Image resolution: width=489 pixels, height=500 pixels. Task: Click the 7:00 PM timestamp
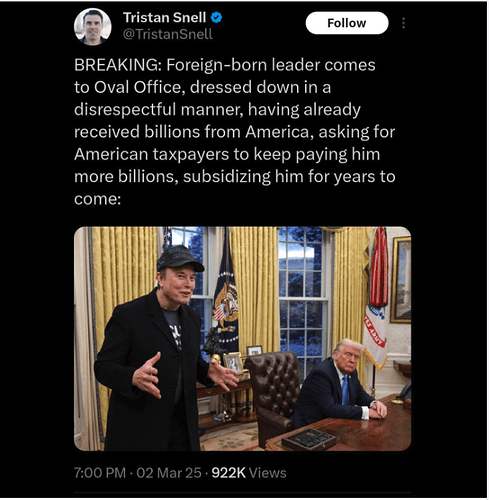pos(100,473)
